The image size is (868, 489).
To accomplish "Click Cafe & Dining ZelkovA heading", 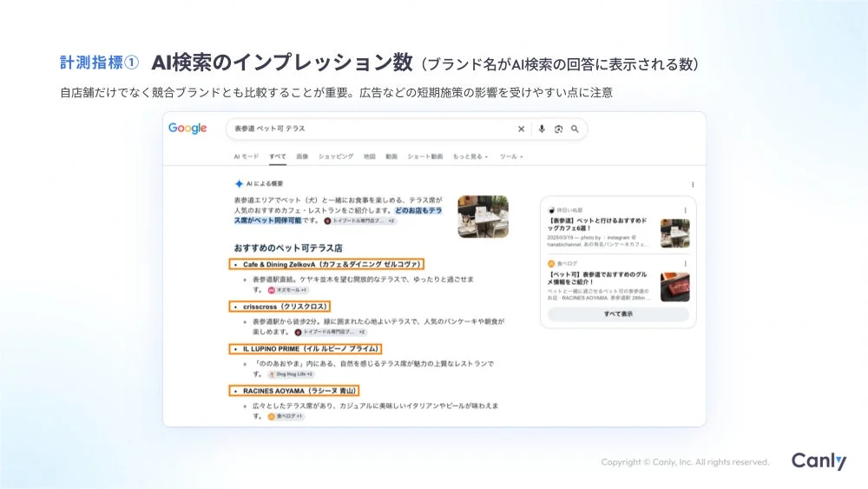I will [326, 264].
